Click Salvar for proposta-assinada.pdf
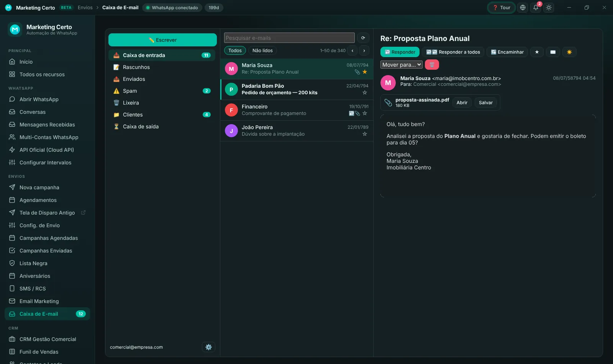The height and width of the screenshot is (364, 613). pyautogui.click(x=486, y=103)
